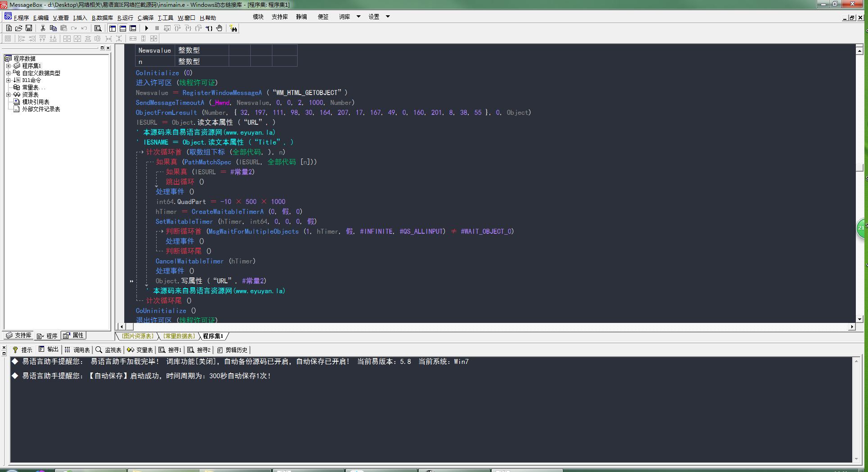Click the binoculars help search icon
Screen dimensions: 868x472
[x=233, y=28]
